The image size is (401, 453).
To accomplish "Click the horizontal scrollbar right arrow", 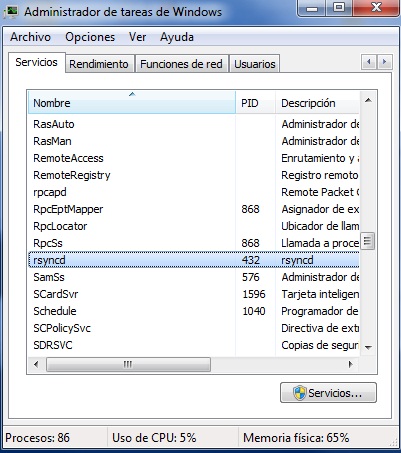I will tap(351, 364).
